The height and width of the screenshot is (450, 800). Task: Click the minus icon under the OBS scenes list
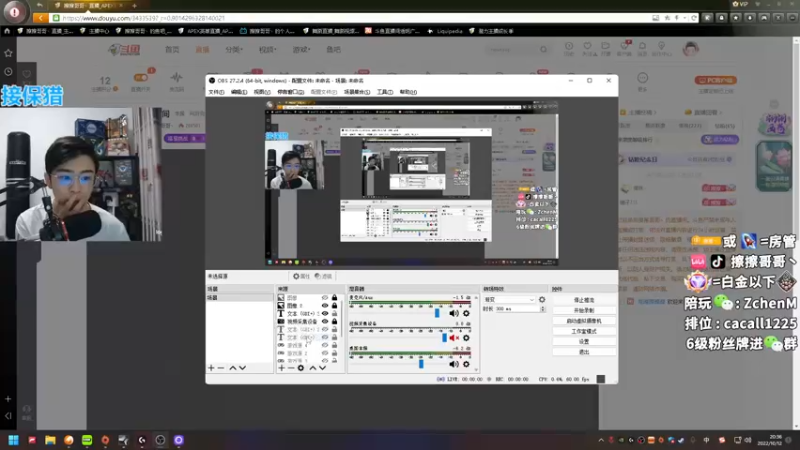tap(221, 368)
